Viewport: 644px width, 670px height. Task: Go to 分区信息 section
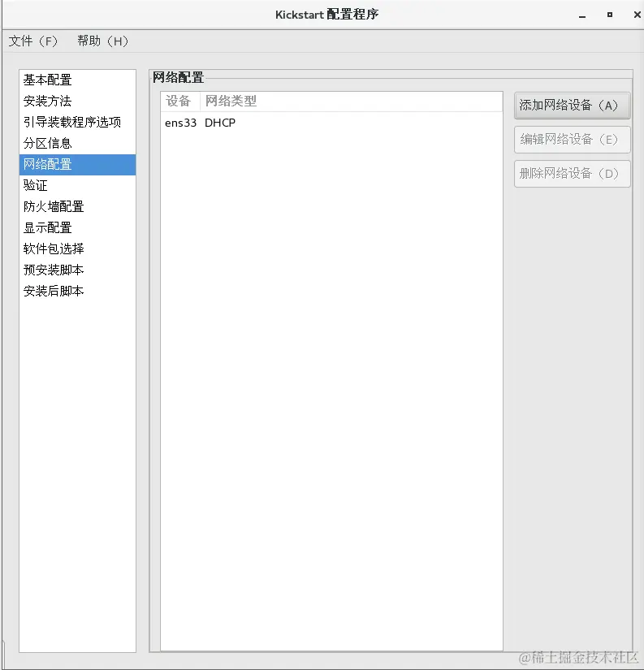click(x=77, y=143)
